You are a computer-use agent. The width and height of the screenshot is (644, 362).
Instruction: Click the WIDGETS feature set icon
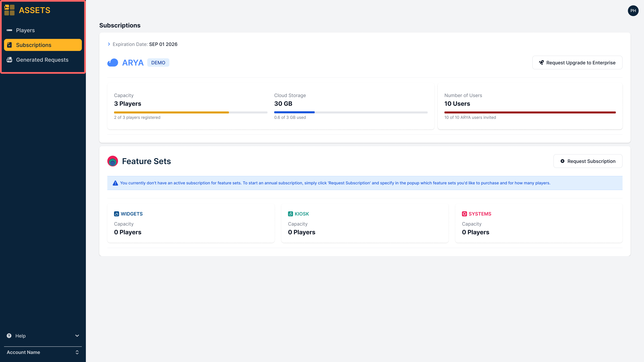tap(117, 214)
